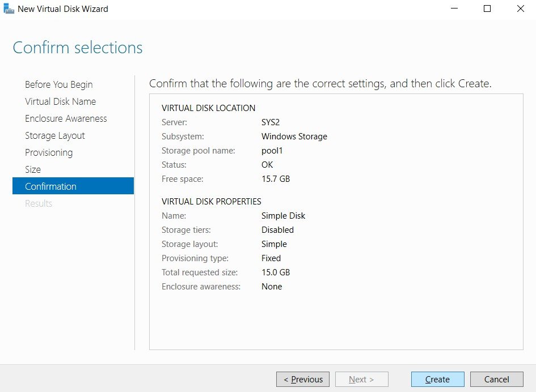Close the wizard window

pos(520,8)
